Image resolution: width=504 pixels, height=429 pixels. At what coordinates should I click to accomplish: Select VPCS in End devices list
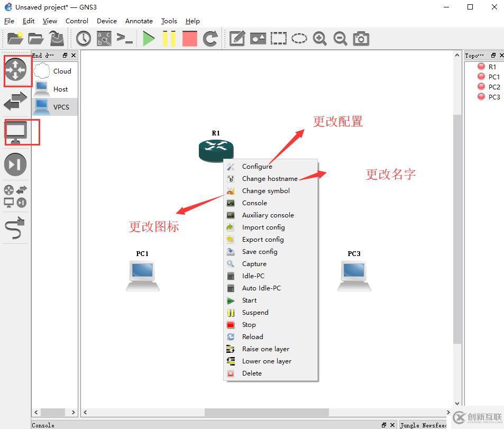tap(55, 107)
